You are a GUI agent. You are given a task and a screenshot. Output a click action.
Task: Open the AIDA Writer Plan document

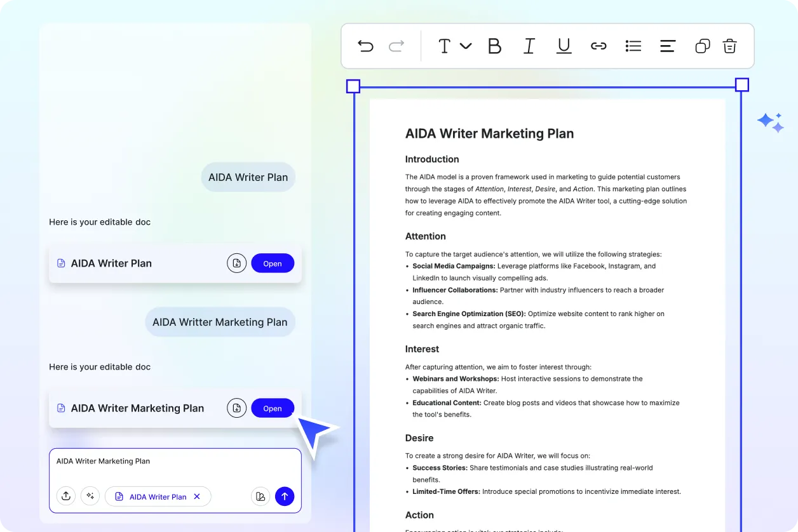tap(273, 263)
